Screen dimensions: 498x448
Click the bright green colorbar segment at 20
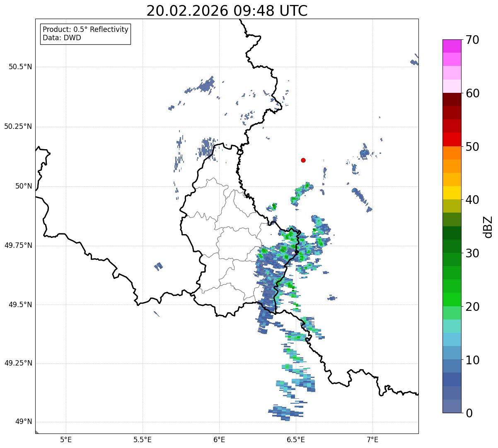452,300
